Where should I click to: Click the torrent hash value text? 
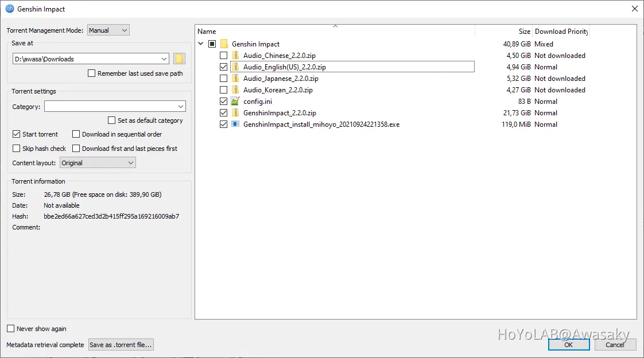click(111, 216)
